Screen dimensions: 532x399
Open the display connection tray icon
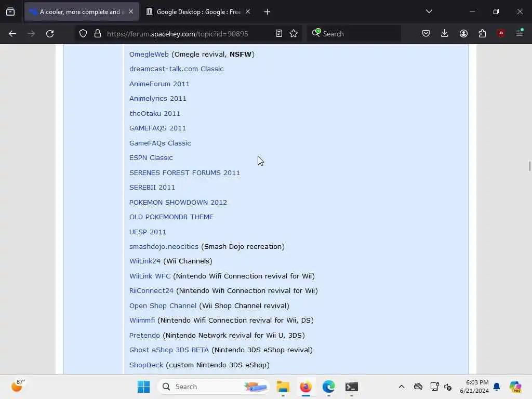[434, 387]
